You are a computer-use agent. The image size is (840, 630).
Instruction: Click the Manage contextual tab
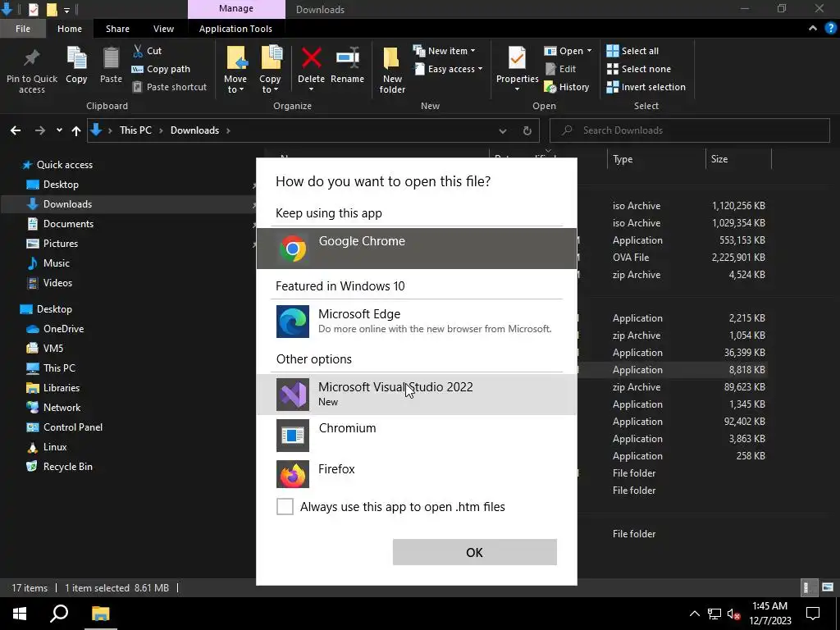(236, 8)
